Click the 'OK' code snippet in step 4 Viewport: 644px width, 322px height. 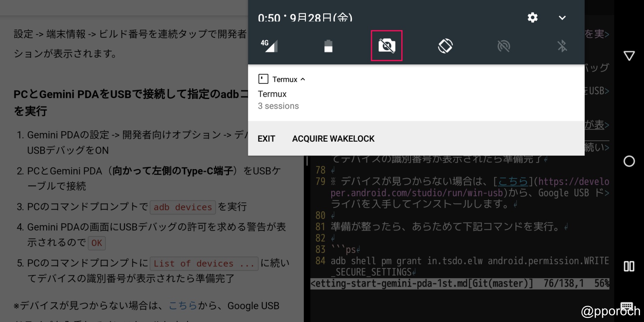pos(97,243)
